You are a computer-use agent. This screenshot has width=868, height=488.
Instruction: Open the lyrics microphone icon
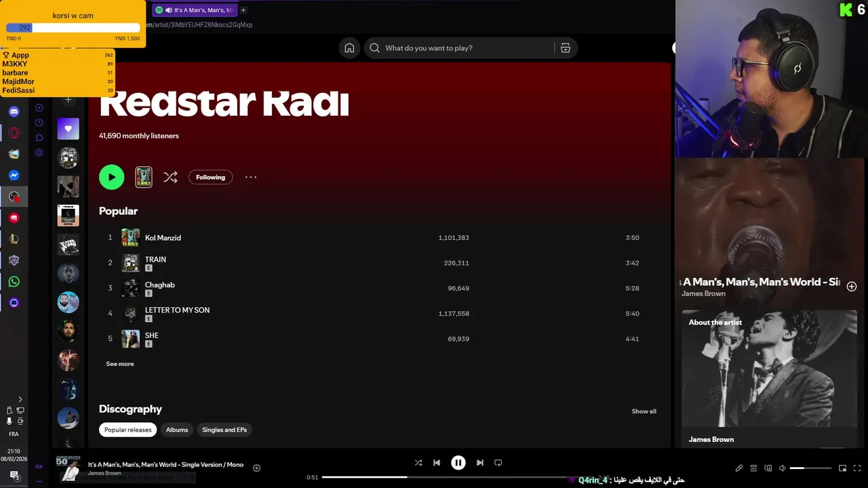coord(739,468)
